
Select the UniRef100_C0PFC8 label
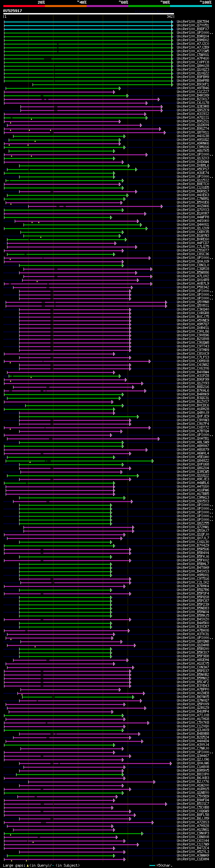193,62
